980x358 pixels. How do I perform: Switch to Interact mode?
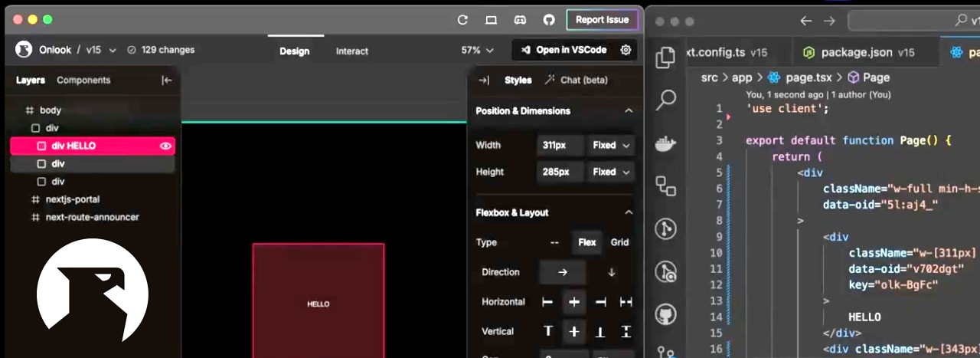pyautogui.click(x=352, y=51)
